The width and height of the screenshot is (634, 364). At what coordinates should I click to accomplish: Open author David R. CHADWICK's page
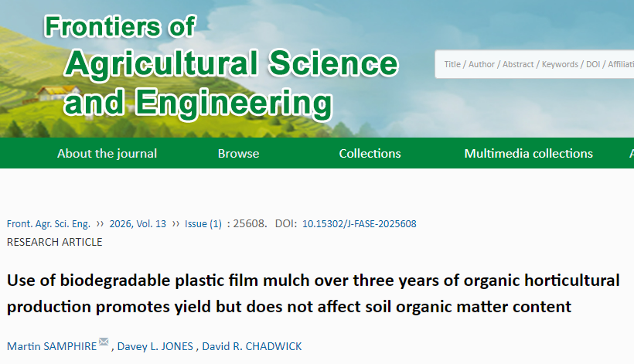coord(252,347)
